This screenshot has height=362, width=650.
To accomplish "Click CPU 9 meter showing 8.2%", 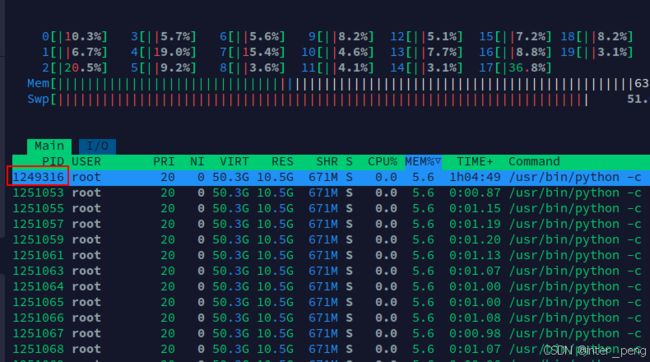I will click(x=341, y=37).
